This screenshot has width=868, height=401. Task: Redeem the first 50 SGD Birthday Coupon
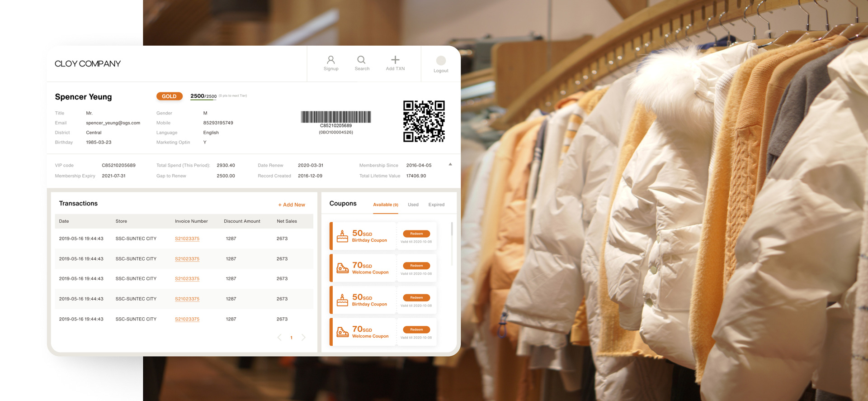[416, 234]
